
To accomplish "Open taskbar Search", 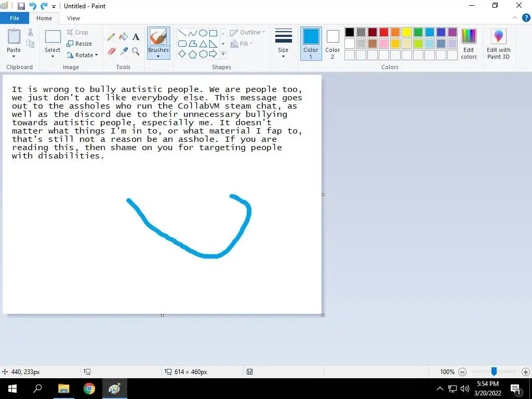I will pyautogui.click(x=37, y=389).
